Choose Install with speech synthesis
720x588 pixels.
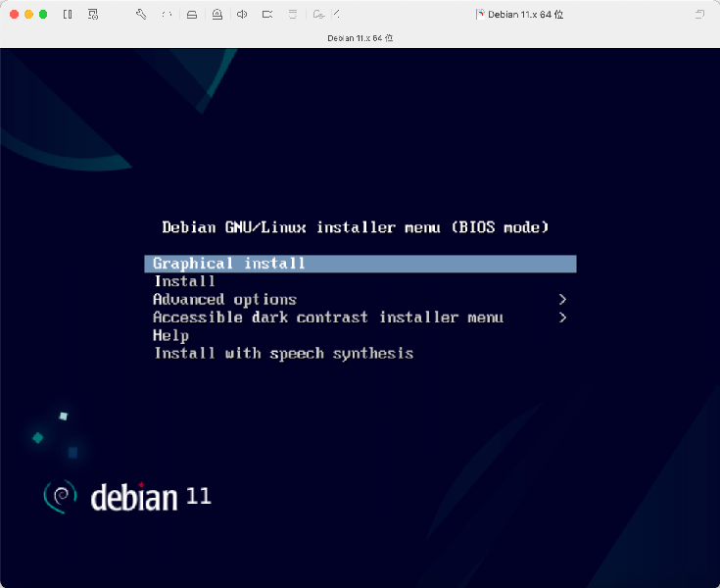coord(360,353)
